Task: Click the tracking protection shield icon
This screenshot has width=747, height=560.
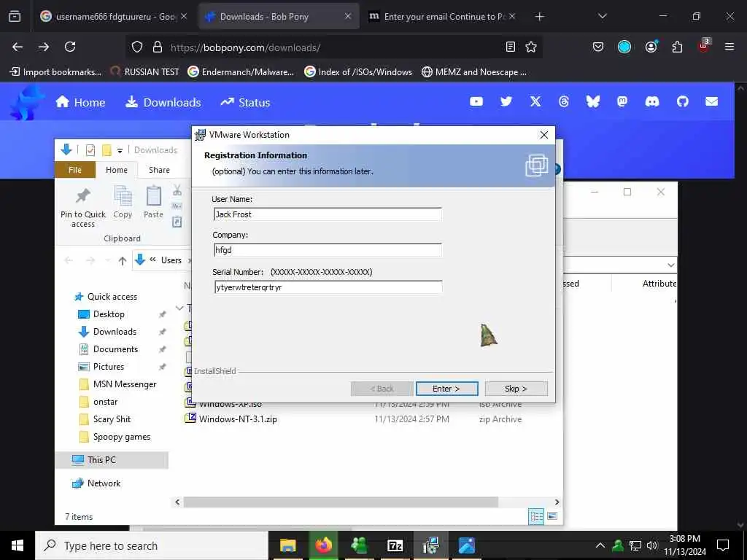Action: pos(137,47)
